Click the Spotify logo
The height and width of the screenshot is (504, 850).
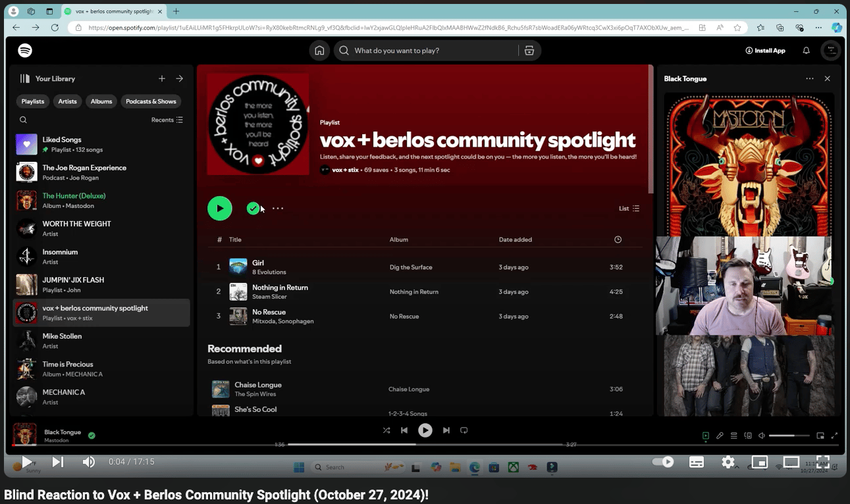click(25, 51)
